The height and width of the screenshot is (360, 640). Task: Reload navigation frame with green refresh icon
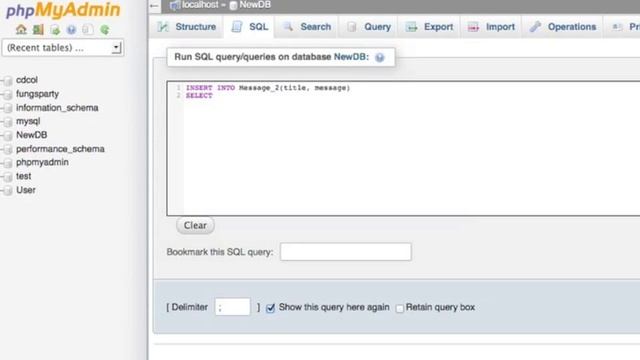104,30
